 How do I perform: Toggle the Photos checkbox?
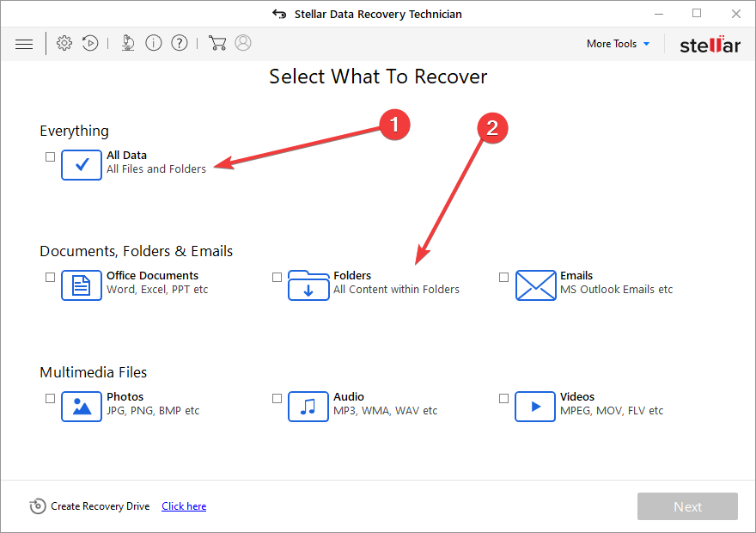coord(50,398)
